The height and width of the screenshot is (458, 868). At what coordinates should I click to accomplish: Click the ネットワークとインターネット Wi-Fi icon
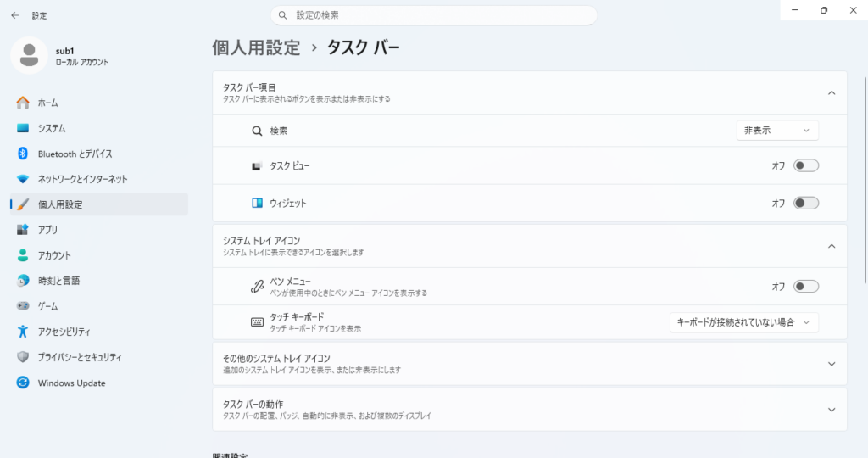click(23, 179)
